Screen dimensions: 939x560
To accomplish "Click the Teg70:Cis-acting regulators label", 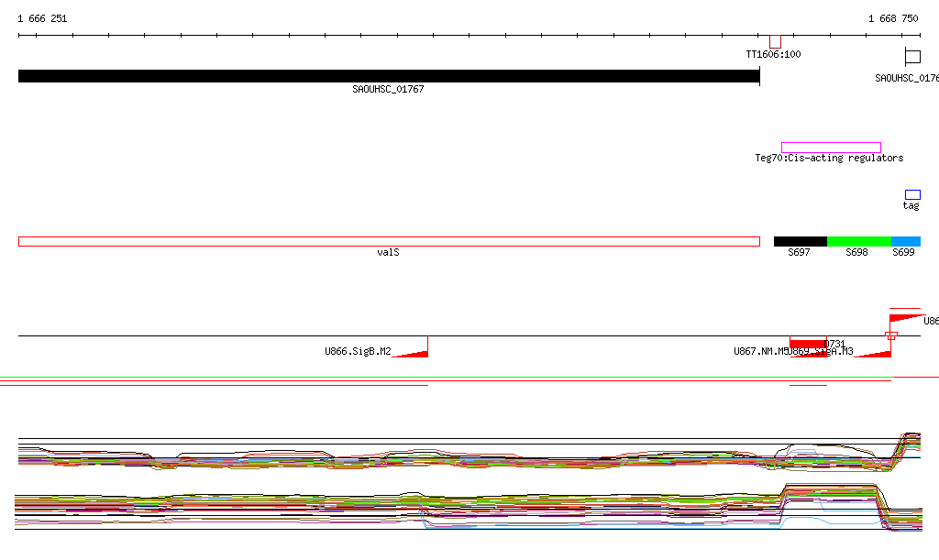I will (x=829, y=158).
